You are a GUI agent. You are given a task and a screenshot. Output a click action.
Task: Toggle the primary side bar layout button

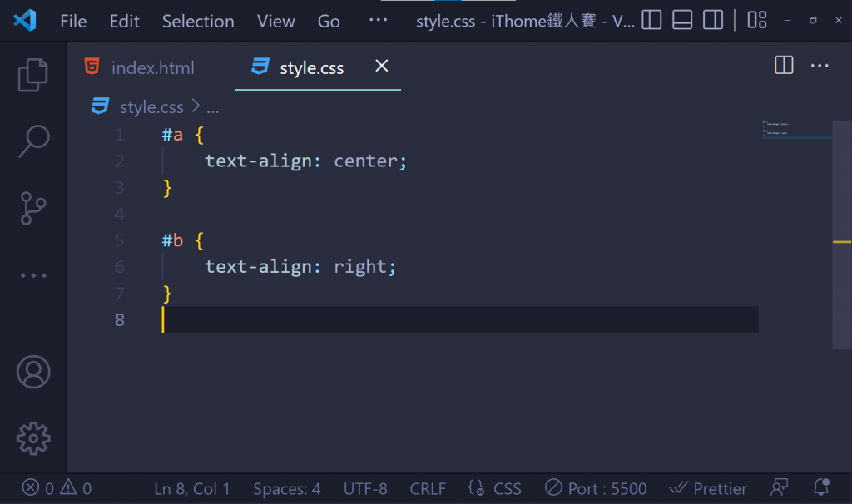651,21
